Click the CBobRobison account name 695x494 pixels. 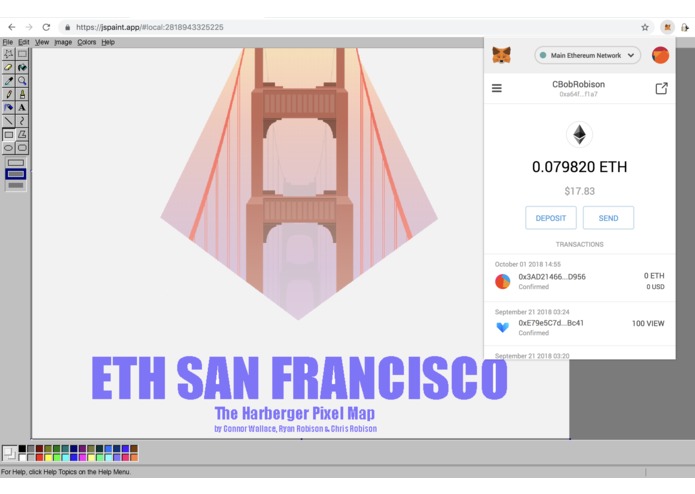point(578,84)
